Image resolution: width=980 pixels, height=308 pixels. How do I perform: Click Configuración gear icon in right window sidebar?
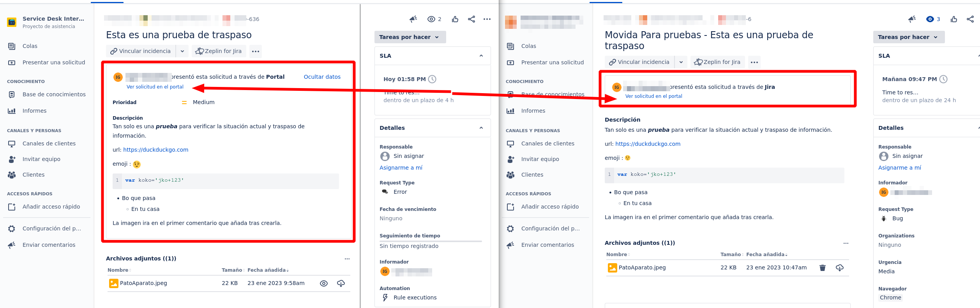coord(510,228)
